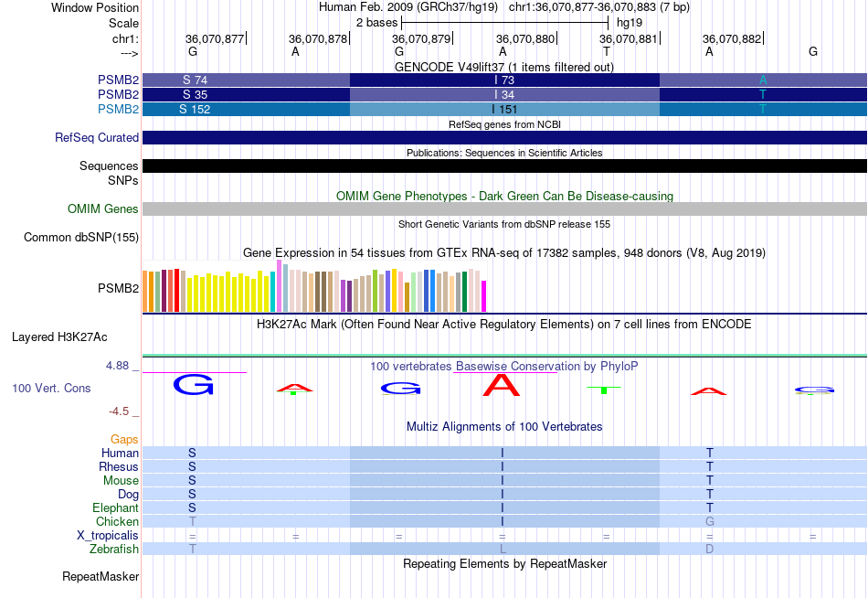Screen dimensions: 868x598
Task: Click the '100 Vert. Cons' track label
Action: [51, 388]
